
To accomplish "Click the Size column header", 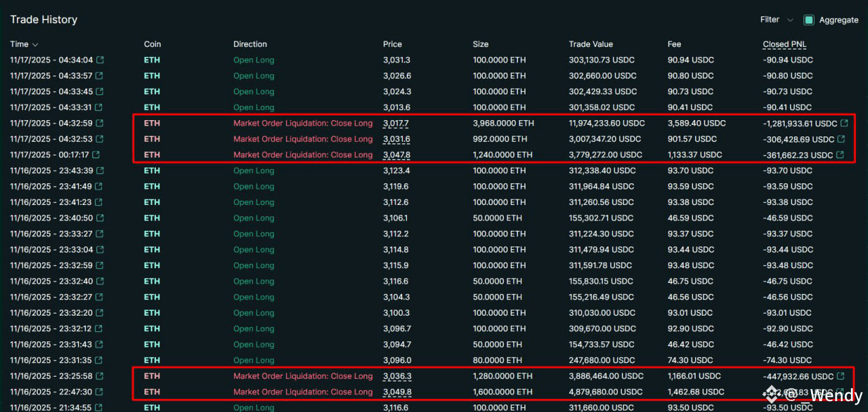I will pos(480,44).
